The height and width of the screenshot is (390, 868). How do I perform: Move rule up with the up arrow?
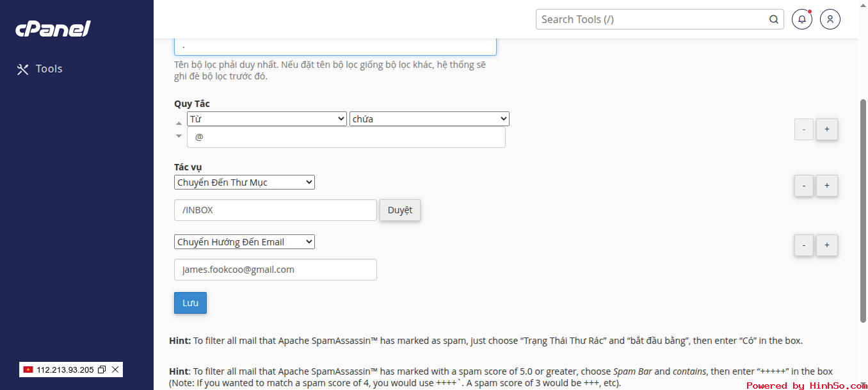pos(179,123)
